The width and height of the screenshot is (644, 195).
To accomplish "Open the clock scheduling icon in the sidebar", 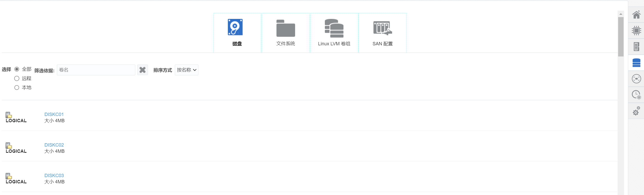I will 636,95.
